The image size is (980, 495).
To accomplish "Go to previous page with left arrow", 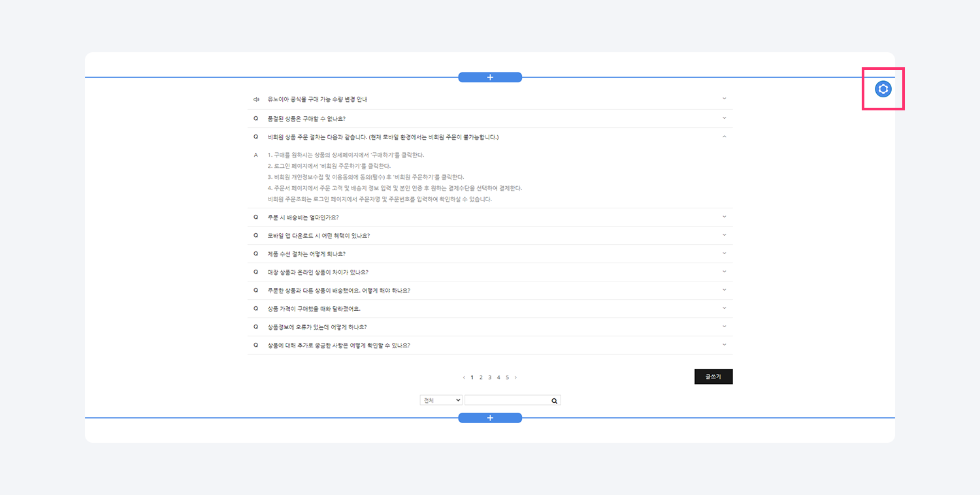I will click(x=464, y=377).
